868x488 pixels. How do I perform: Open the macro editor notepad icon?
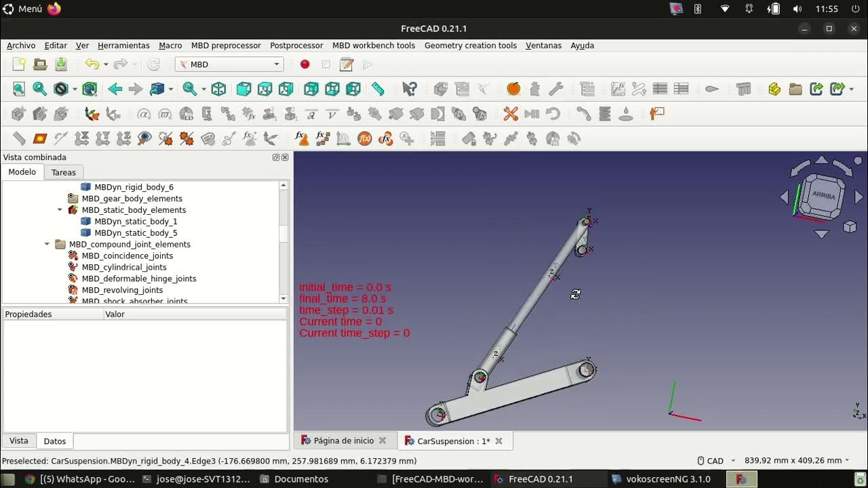click(347, 64)
